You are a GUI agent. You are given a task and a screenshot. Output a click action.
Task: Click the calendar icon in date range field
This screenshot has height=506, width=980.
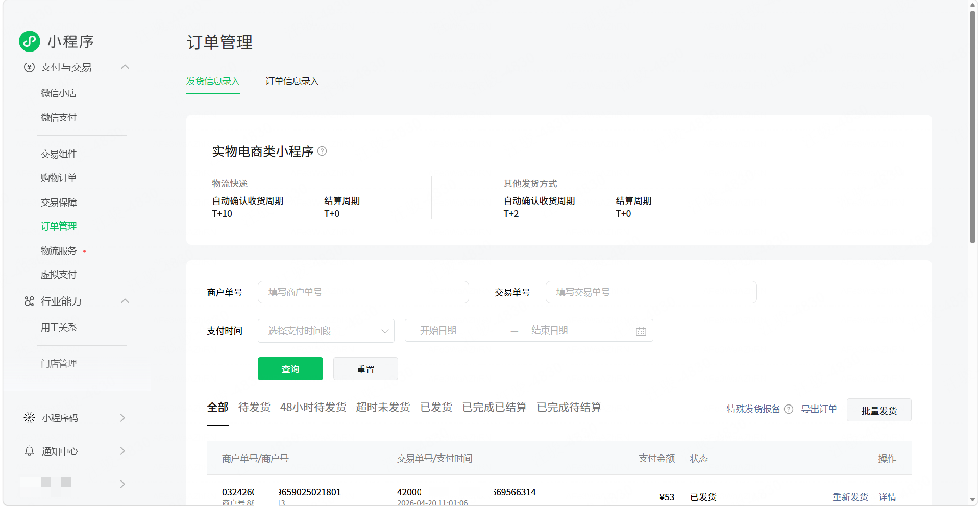[x=641, y=332]
